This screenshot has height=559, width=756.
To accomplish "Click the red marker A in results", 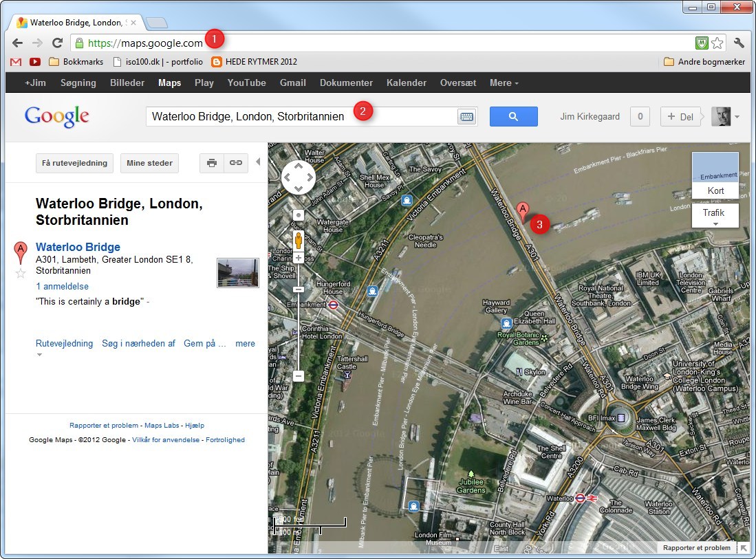I will (x=20, y=252).
